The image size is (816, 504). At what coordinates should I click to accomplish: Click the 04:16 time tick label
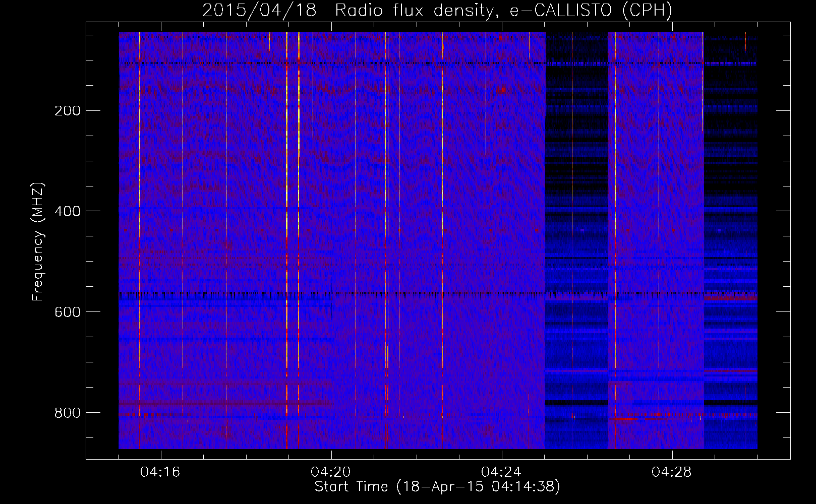click(160, 472)
